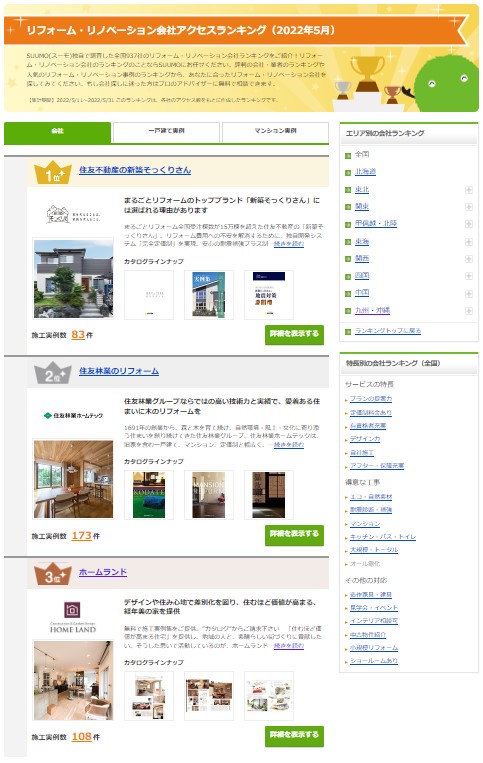Open the 自社施工 feature ranking
Image resolution: width=483 pixels, height=763 pixels.
362,453
